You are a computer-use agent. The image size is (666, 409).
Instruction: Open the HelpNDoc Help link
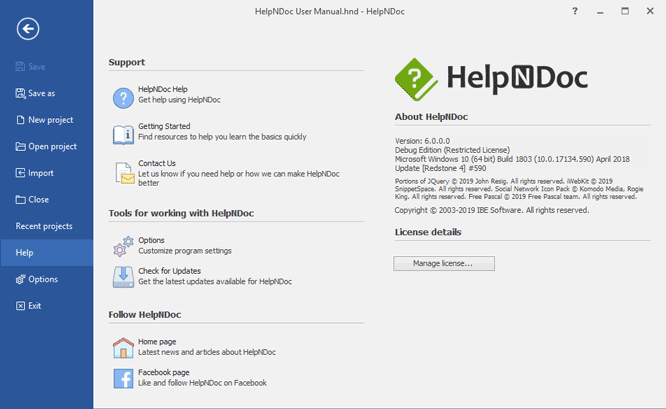coord(163,89)
